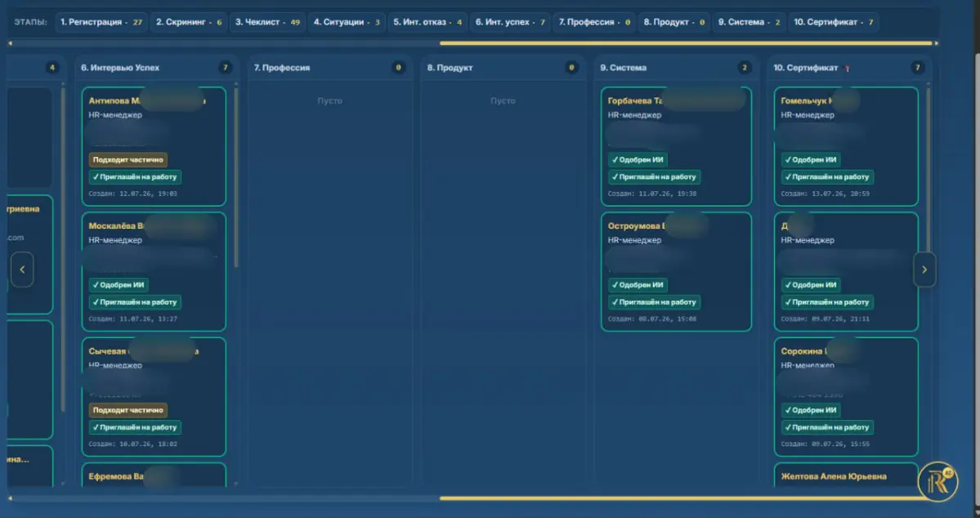The height and width of the screenshot is (518, 980).
Task: Open the Москалёва candidate card
Action: [x=154, y=272]
